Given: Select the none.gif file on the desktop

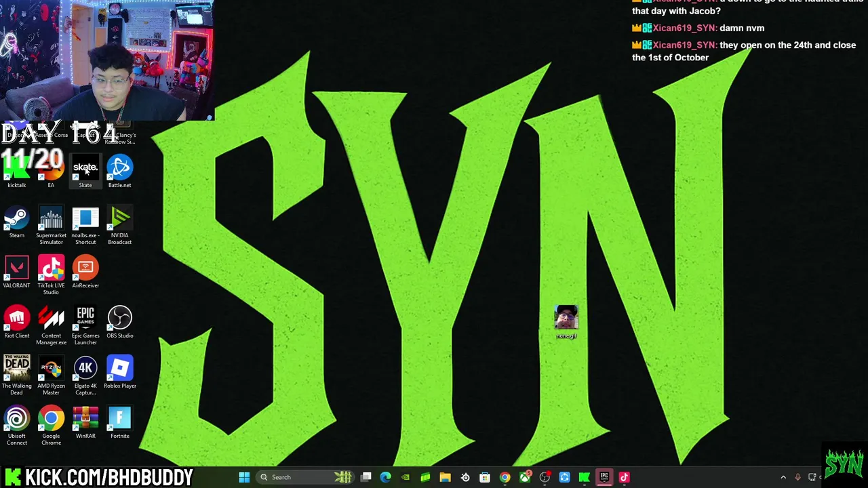Looking at the screenshot, I should (566, 323).
